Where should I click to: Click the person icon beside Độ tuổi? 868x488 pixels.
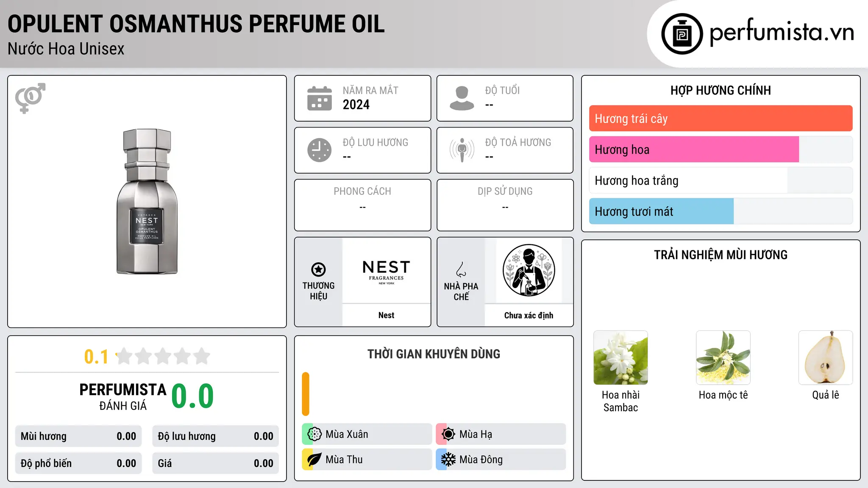click(462, 98)
